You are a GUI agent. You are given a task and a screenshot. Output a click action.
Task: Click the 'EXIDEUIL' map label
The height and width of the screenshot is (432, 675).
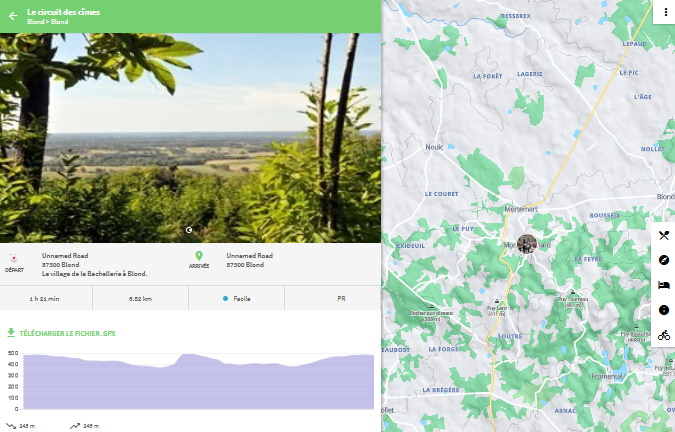click(410, 246)
